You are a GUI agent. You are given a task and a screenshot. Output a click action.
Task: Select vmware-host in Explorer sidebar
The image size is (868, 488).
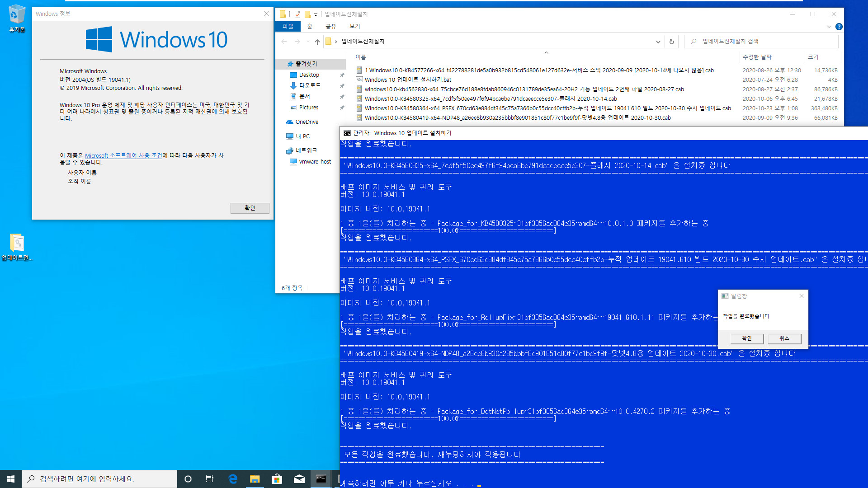pyautogui.click(x=315, y=162)
